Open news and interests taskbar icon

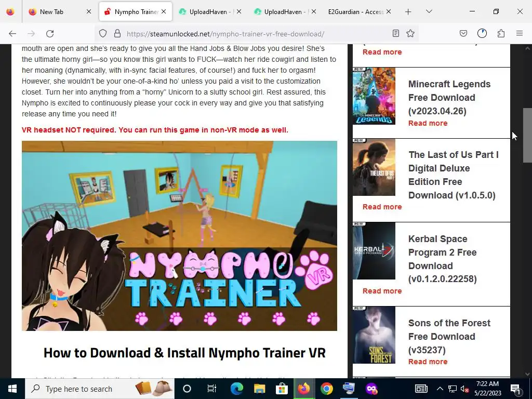(421, 389)
